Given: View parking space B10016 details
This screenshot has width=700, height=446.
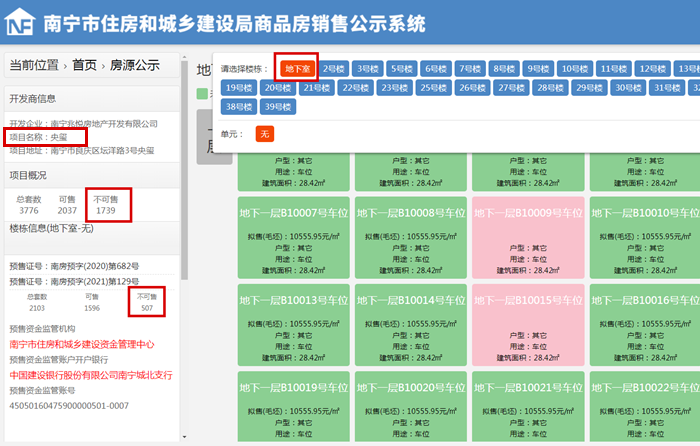Looking at the screenshot, I should (645, 325).
